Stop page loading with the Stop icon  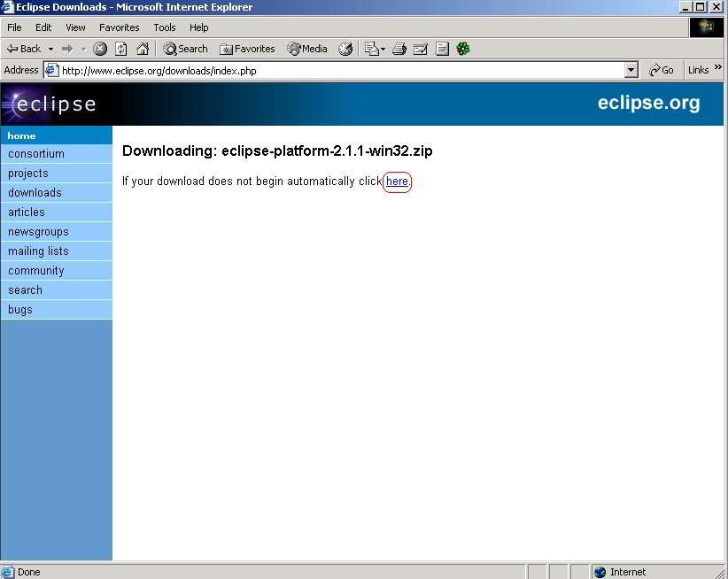(100, 49)
